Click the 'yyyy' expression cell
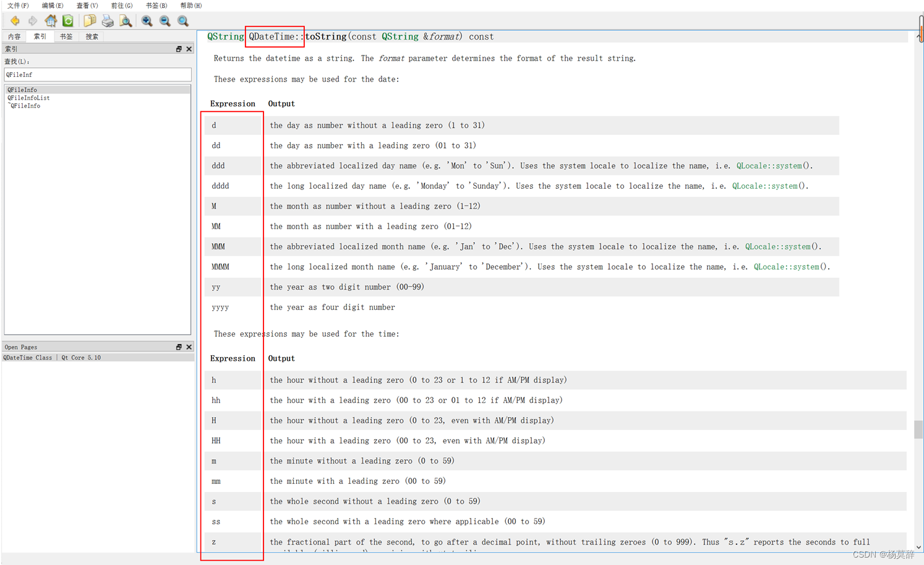924x565 pixels. click(x=234, y=308)
